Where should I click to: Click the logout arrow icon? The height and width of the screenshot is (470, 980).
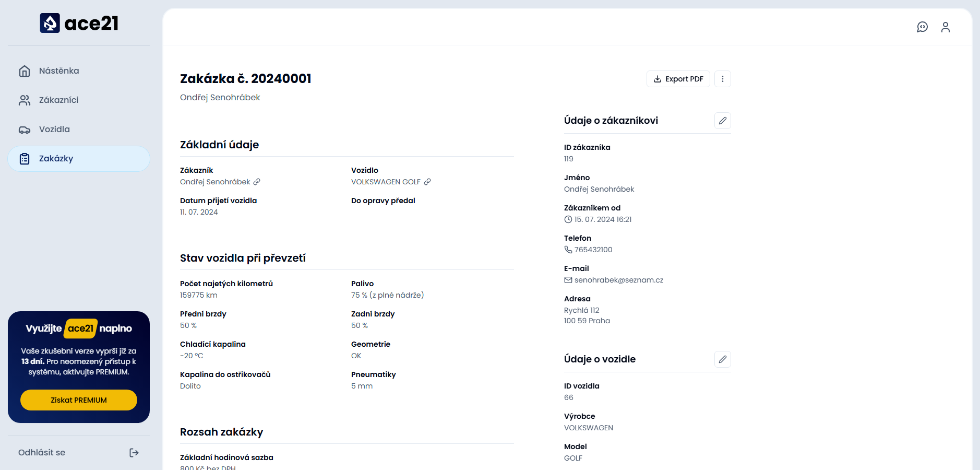[134, 453]
